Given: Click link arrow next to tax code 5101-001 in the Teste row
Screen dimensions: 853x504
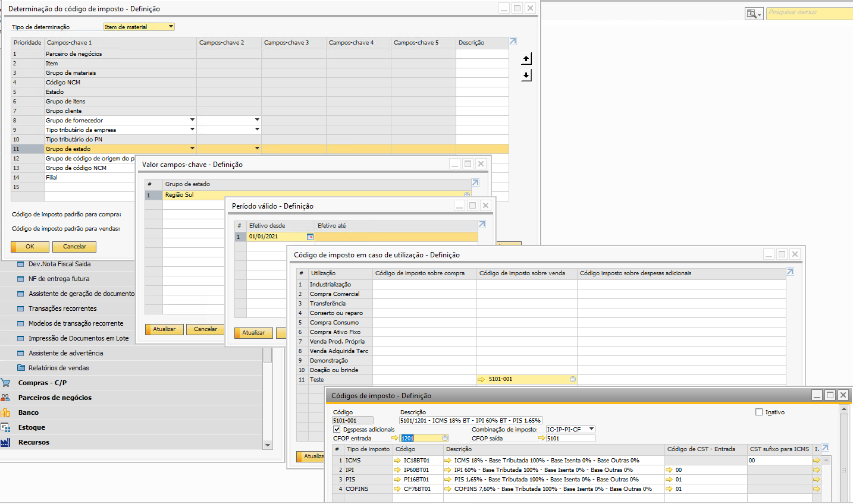Looking at the screenshot, I should (x=482, y=379).
